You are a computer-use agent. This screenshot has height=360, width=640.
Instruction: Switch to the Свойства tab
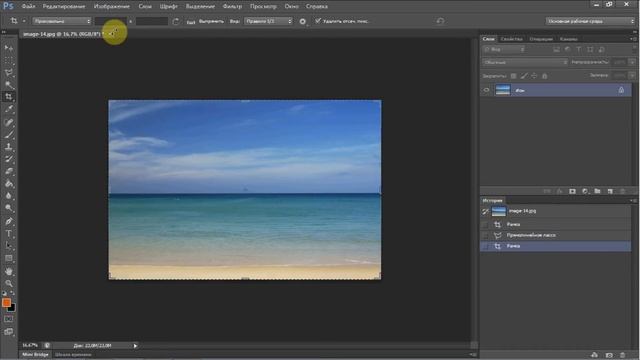click(511, 39)
